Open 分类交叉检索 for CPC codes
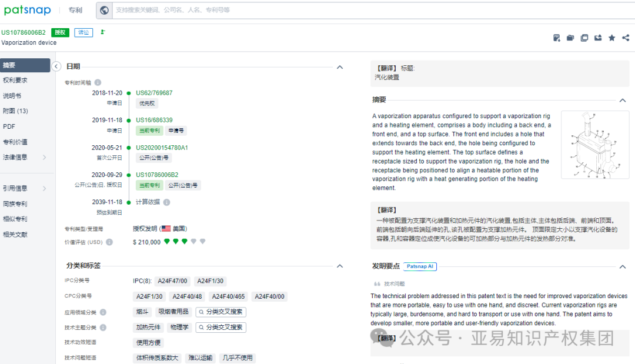 (220, 311)
